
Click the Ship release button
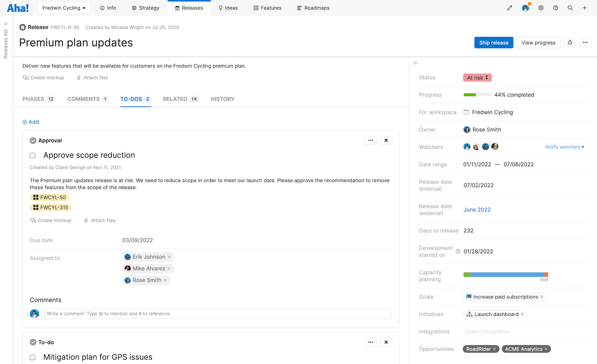493,43
